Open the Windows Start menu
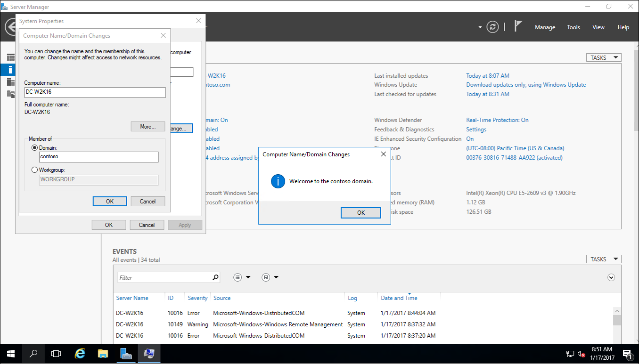639x364 pixels. (10, 353)
